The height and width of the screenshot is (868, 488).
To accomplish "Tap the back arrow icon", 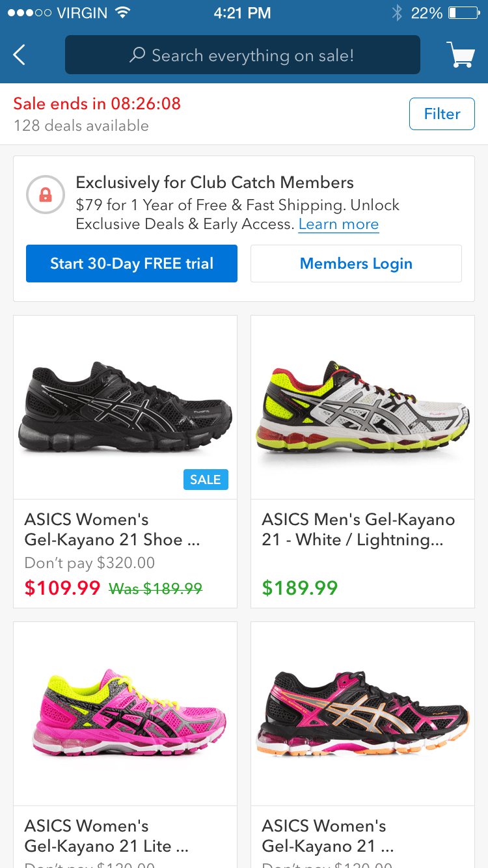I will [x=20, y=55].
